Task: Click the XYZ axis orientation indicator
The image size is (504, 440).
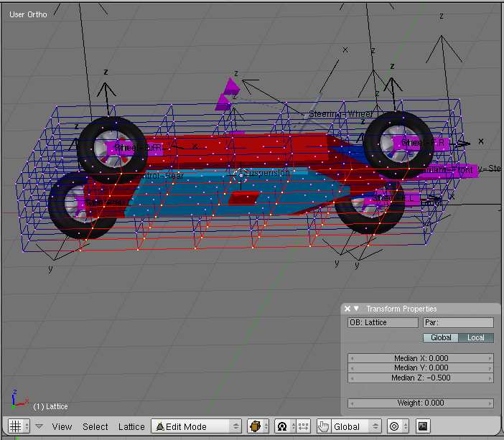Action: [19, 399]
